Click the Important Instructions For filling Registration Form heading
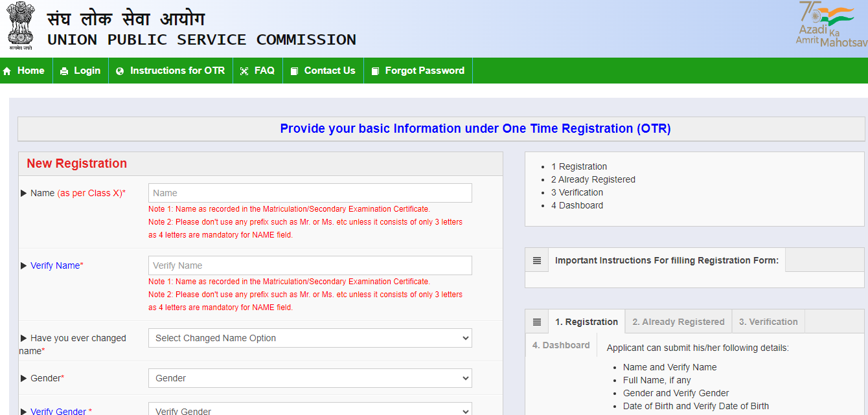The image size is (868, 415). point(667,260)
